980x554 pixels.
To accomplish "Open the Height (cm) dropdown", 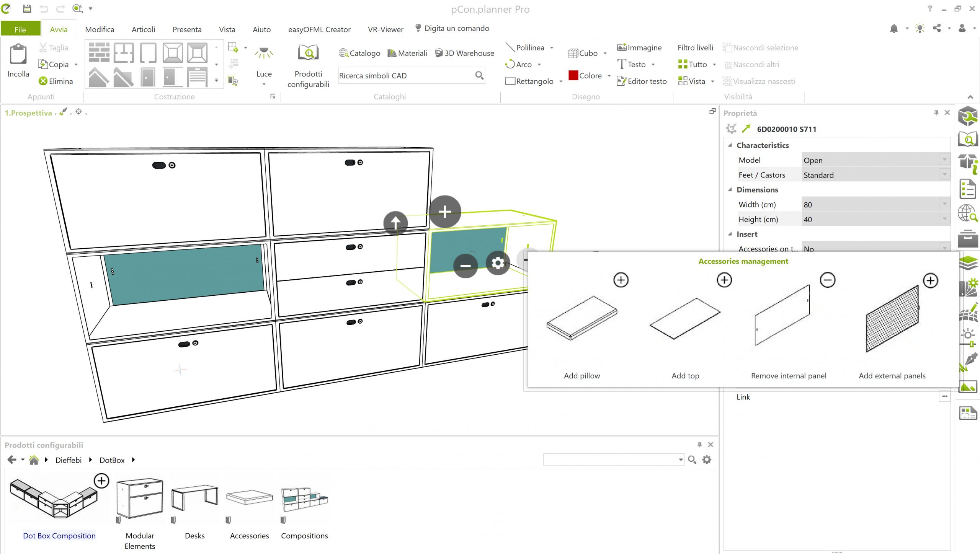I will pos(944,219).
